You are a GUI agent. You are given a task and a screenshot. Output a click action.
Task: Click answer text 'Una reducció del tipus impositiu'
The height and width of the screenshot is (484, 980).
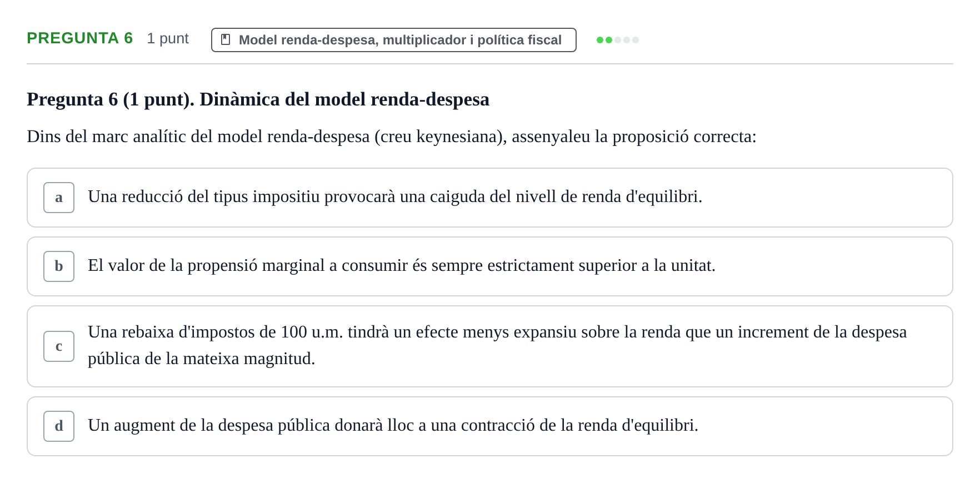pos(395,196)
